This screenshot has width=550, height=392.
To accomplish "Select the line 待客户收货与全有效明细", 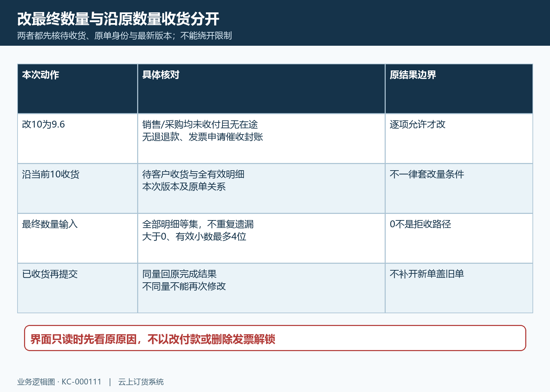I will (193, 174).
